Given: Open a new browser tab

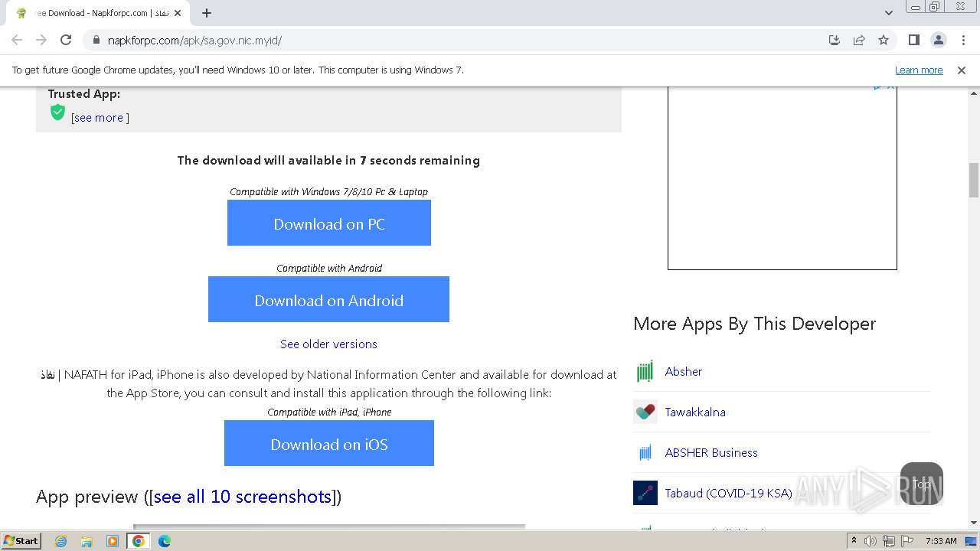Looking at the screenshot, I should coord(207,13).
